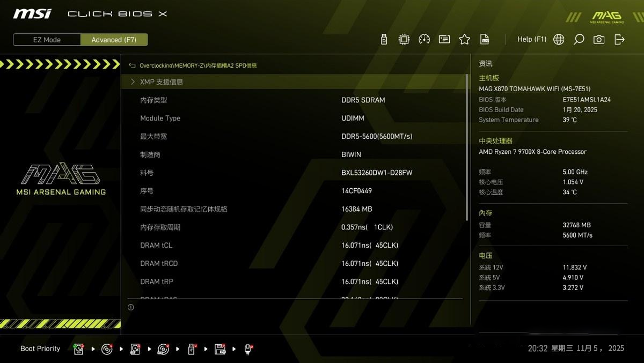Click the MSI logo
Screen dimensions: 644x363
(x=32, y=13)
